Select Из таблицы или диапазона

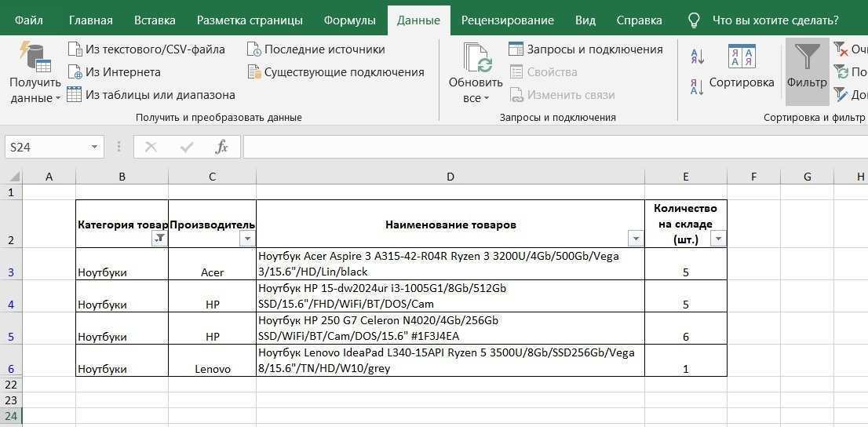[x=151, y=95]
